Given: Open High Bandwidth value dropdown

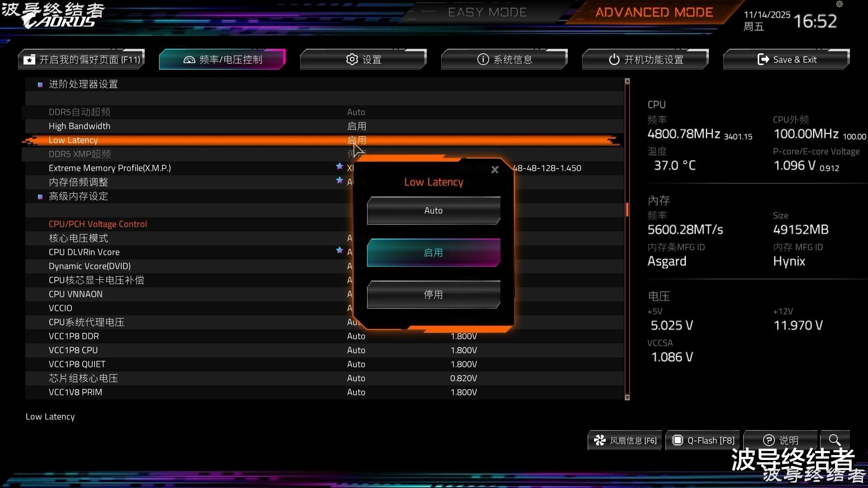Looking at the screenshot, I should click(x=356, y=126).
